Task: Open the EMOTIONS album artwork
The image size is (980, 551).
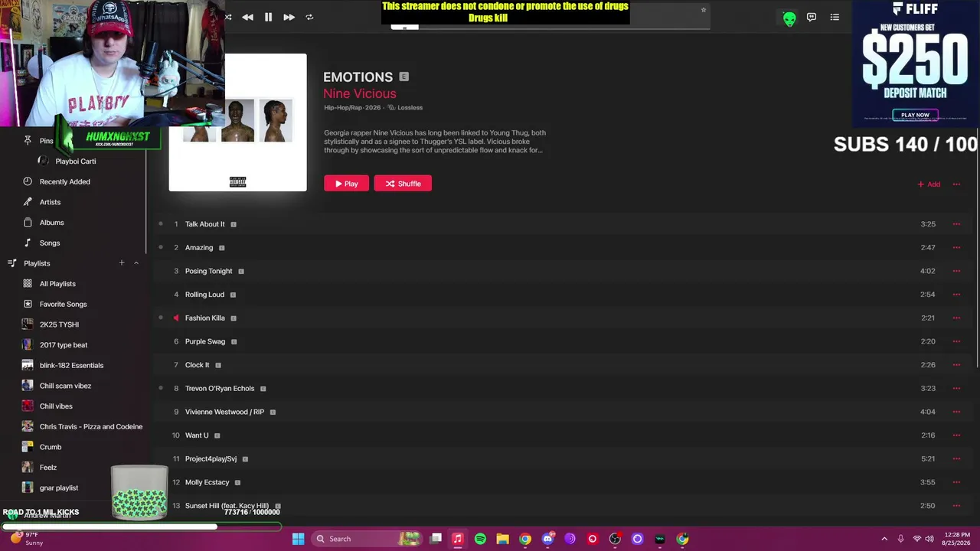Action: [237, 122]
